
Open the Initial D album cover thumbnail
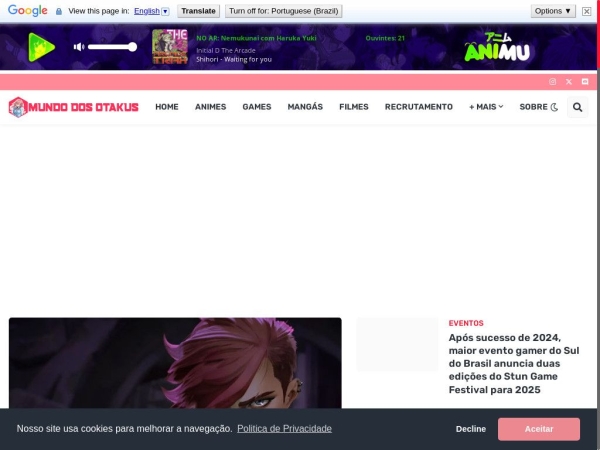click(x=170, y=47)
